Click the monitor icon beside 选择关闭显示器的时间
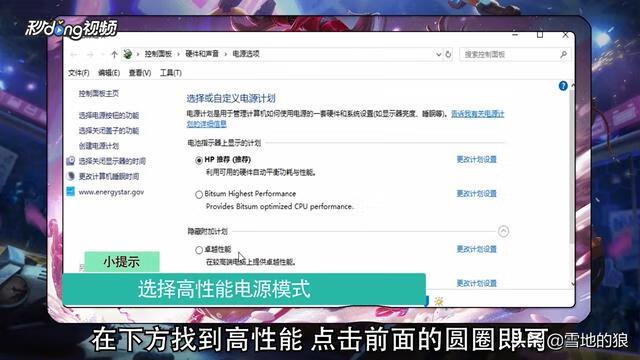 point(71,161)
